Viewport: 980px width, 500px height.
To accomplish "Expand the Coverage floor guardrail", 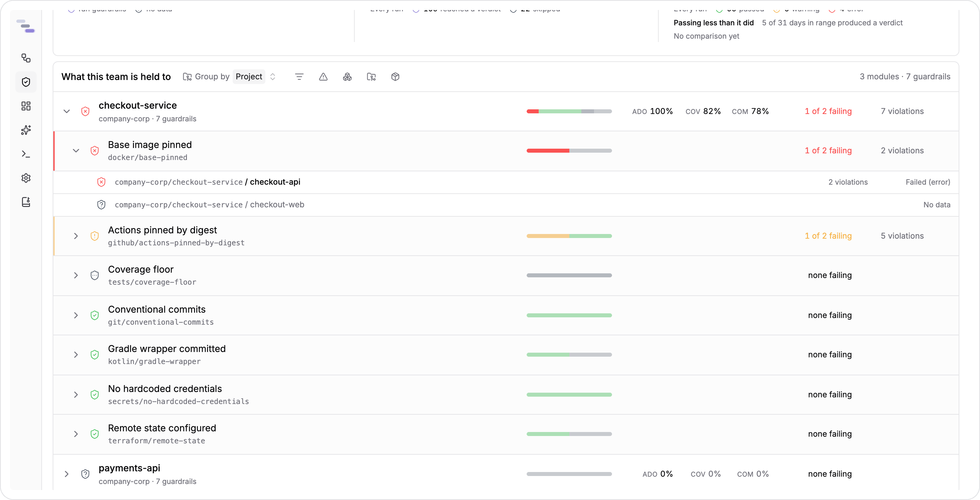I will (x=76, y=275).
